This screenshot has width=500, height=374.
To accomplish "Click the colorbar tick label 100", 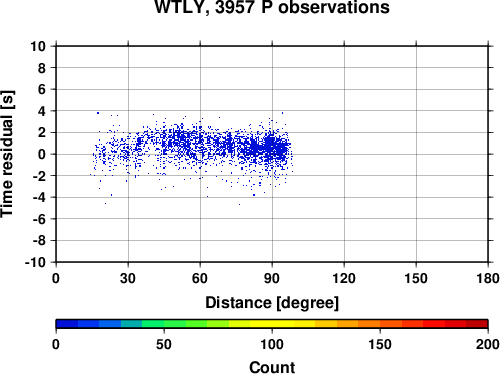I will [272, 344].
